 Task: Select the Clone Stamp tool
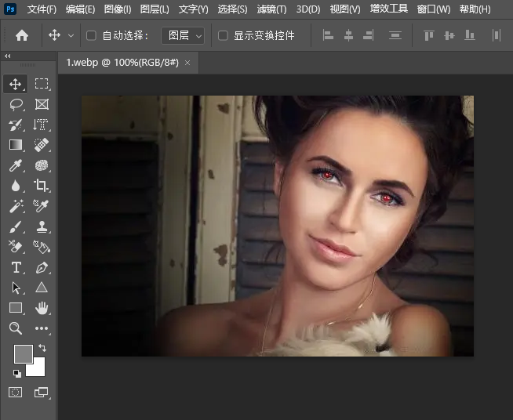pos(42,226)
